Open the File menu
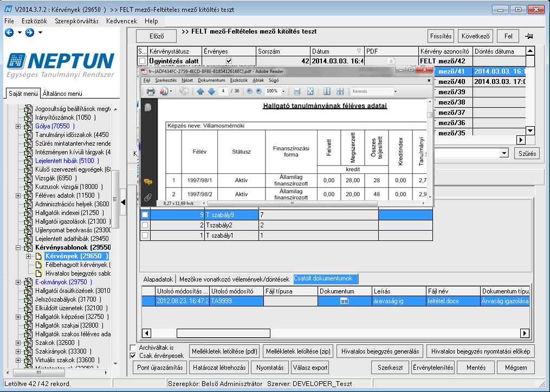The height and width of the screenshot is (392, 550). 9,21
